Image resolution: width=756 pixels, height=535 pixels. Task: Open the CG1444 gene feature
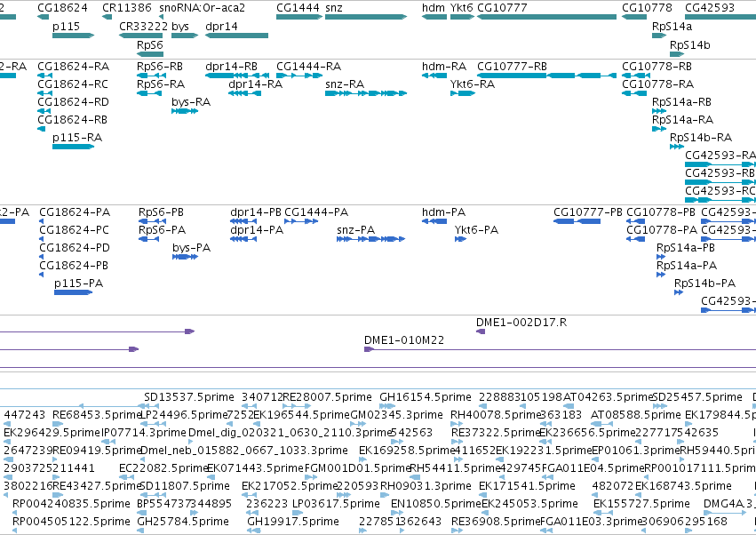click(x=299, y=17)
